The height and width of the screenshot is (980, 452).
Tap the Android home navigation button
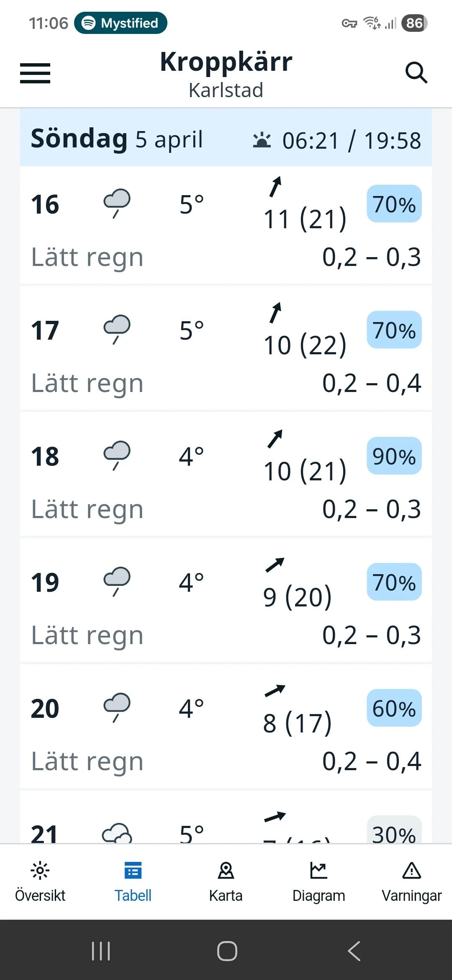click(227, 951)
